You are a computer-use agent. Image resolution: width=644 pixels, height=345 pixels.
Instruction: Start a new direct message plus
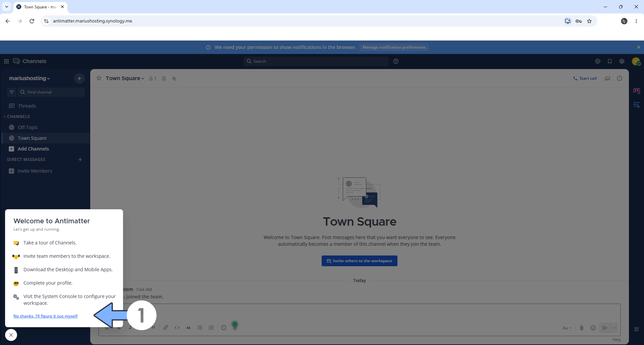pyautogui.click(x=80, y=160)
